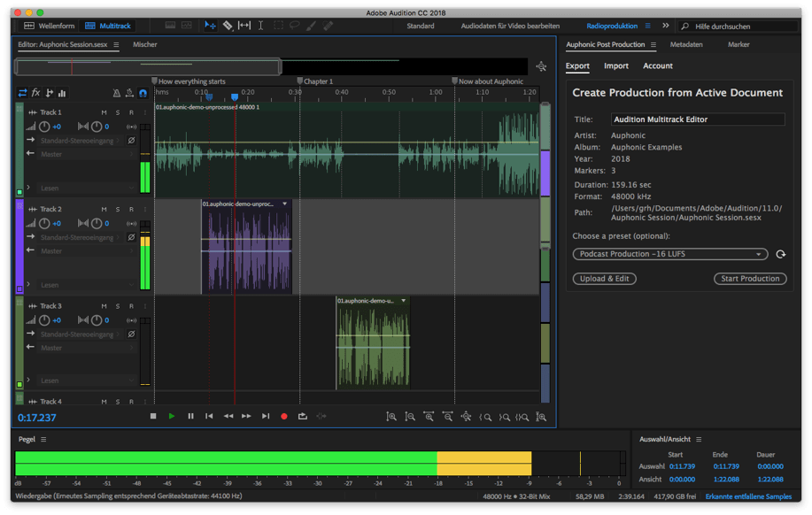
Task: Open the Podcast Production preset dropdown
Action: 669,253
